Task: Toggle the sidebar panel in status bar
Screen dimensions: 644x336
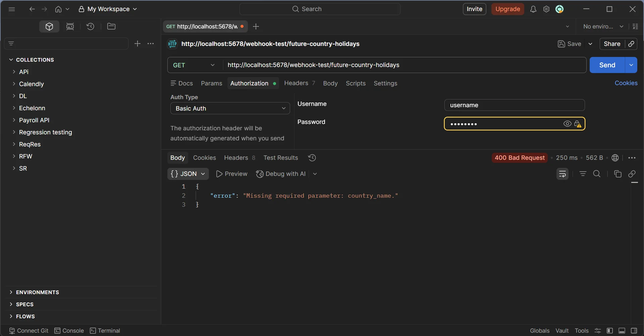Action: pos(610,331)
